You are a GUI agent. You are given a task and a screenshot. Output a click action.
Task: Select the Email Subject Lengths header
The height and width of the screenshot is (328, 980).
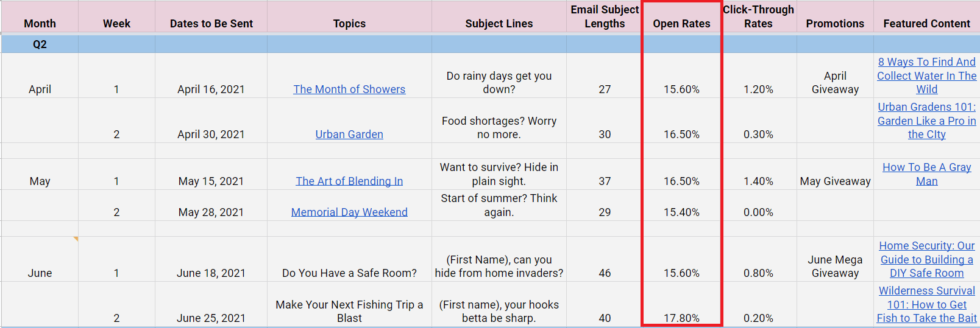[x=605, y=16]
